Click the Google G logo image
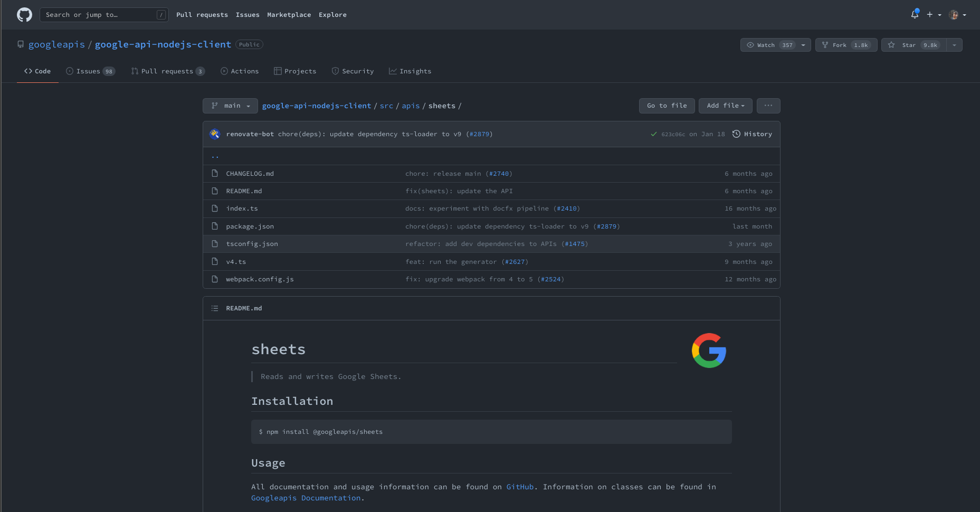This screenshot has height=512, width=980. click(x=709, y=350)
